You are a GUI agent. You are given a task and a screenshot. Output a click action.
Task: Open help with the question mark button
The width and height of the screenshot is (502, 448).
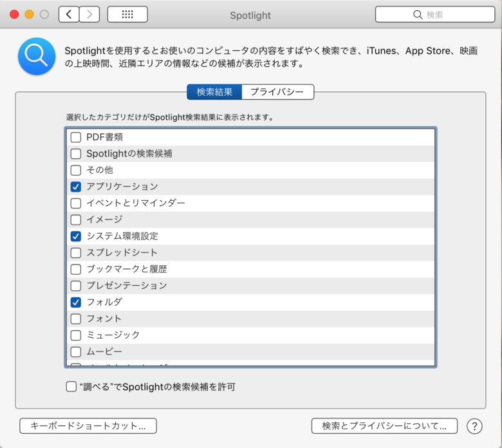pos(474,426)
